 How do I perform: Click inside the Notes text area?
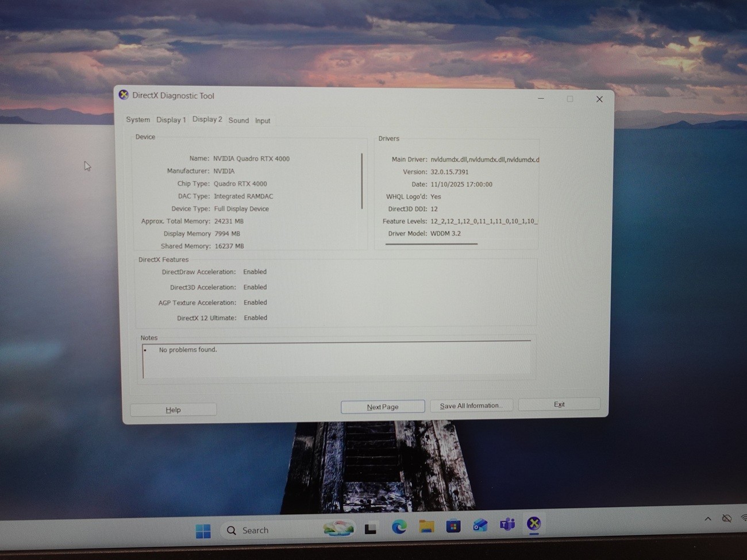click(x=337, y=360)
